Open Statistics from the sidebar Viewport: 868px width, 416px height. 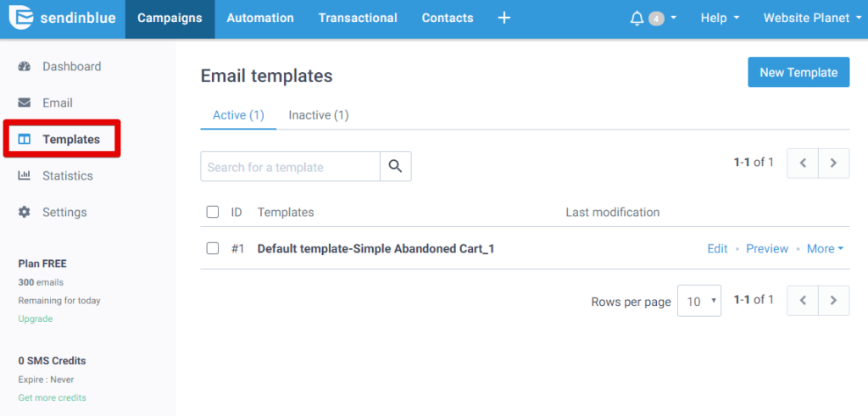pyautogui.click(x=68, y=176)
